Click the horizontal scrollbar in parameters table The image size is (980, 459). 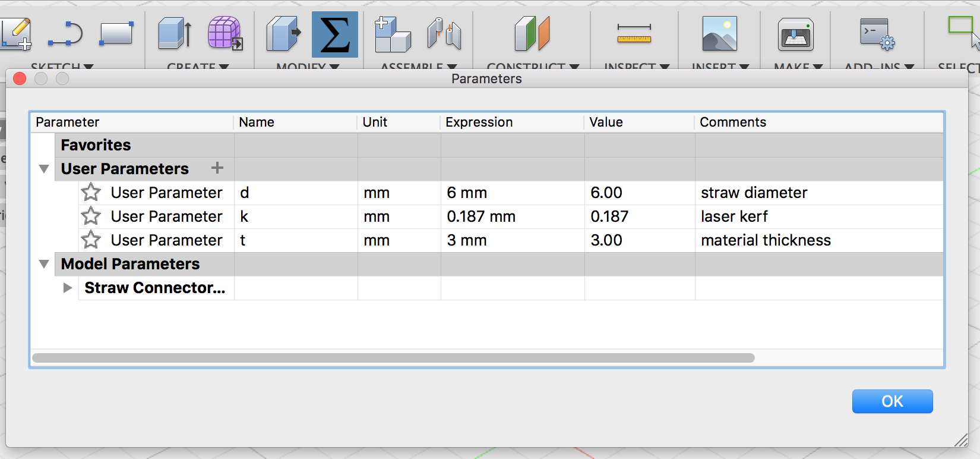click(x=393, y=358)
